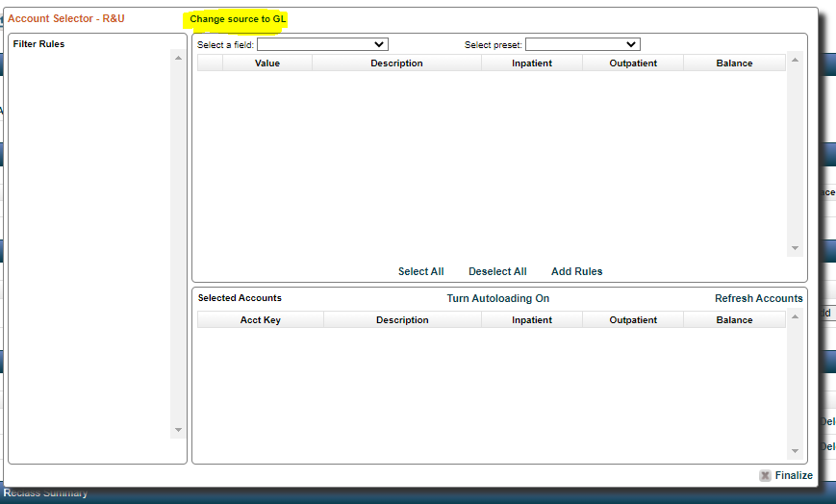Click Description header in Selected Accounts table

(x=402, y=320)
